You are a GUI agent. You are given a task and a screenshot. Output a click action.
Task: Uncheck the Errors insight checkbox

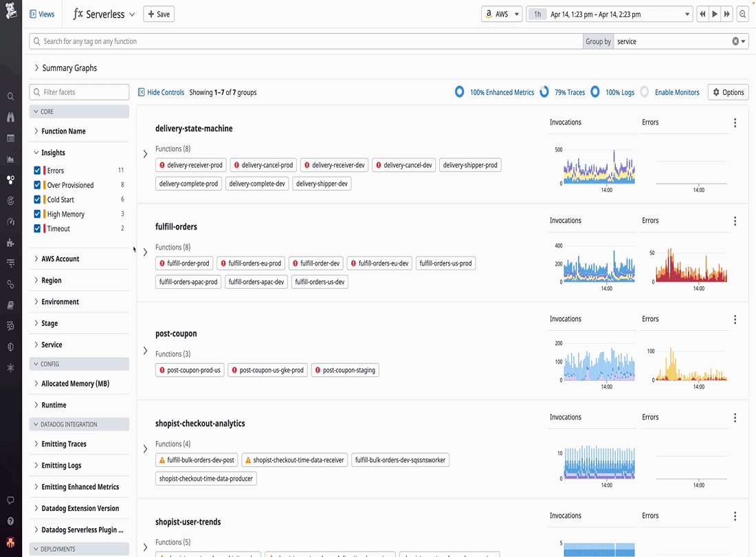(x=37, y=171)
